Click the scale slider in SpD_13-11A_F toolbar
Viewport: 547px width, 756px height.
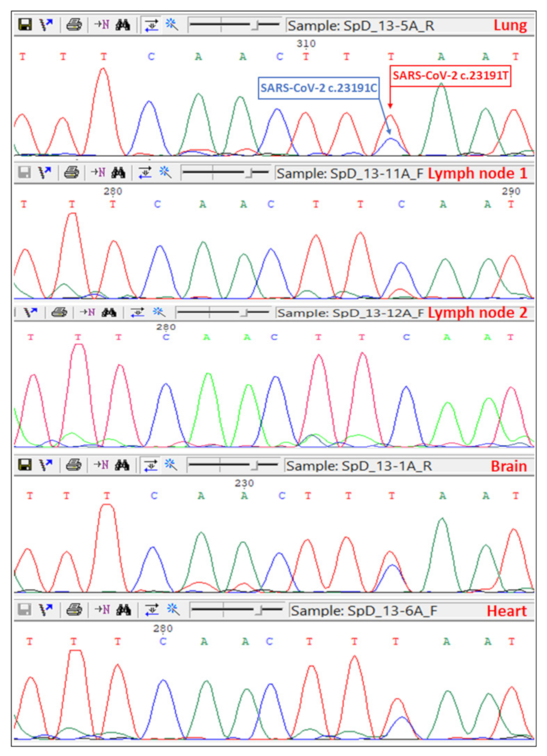(225, 173)
